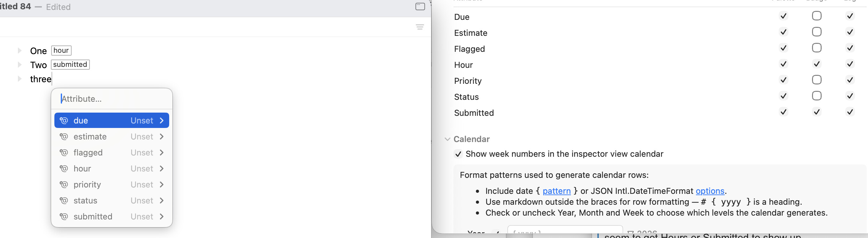The width and height of the screenshot is (868, 238).
Task: Click the attribute icon beside due
Action: point(64,120)
